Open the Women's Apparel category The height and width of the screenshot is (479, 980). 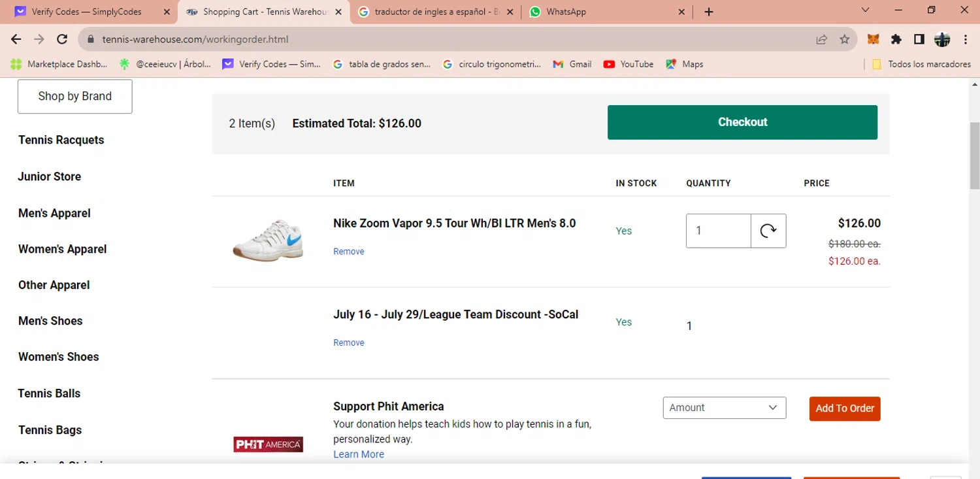[62, 249]
